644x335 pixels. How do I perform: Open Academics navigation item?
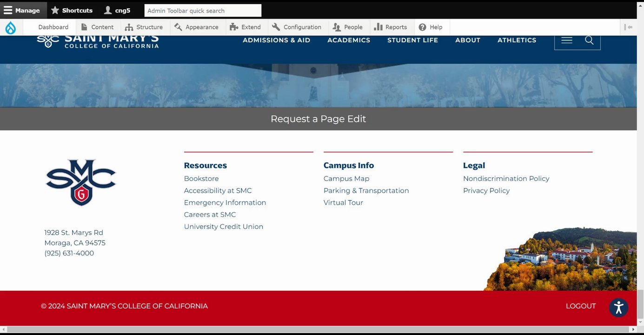point(349,40)
